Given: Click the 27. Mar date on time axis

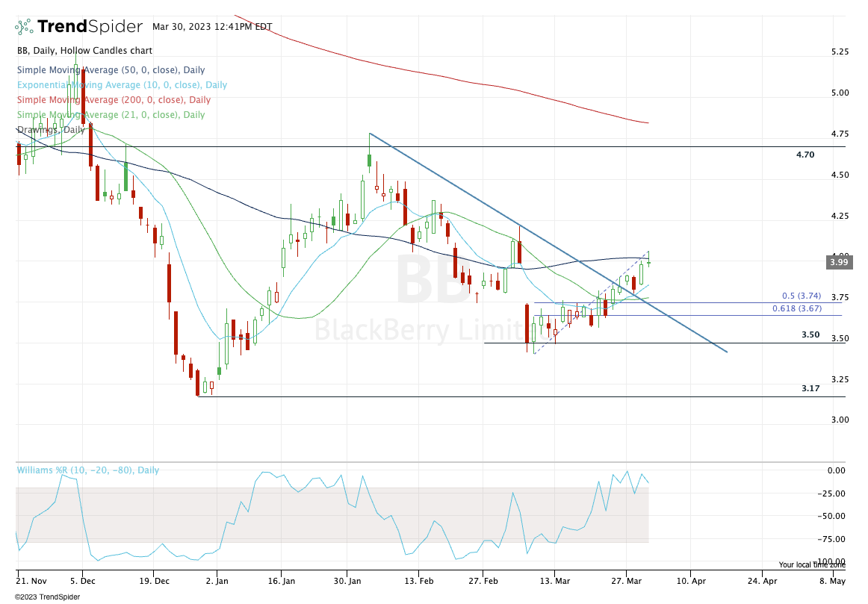Looking at the screenshot, I should [x=627, y=581].
